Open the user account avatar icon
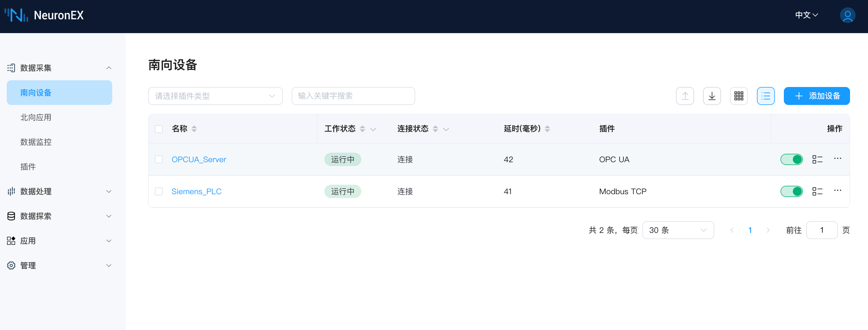 pos(847,15)
